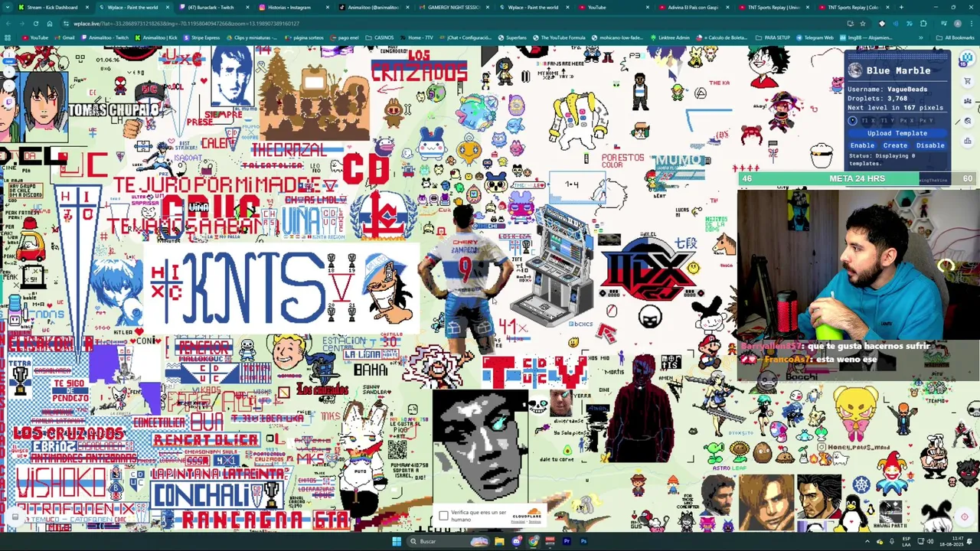Open the All Bookmarks folder

(955, 37)
